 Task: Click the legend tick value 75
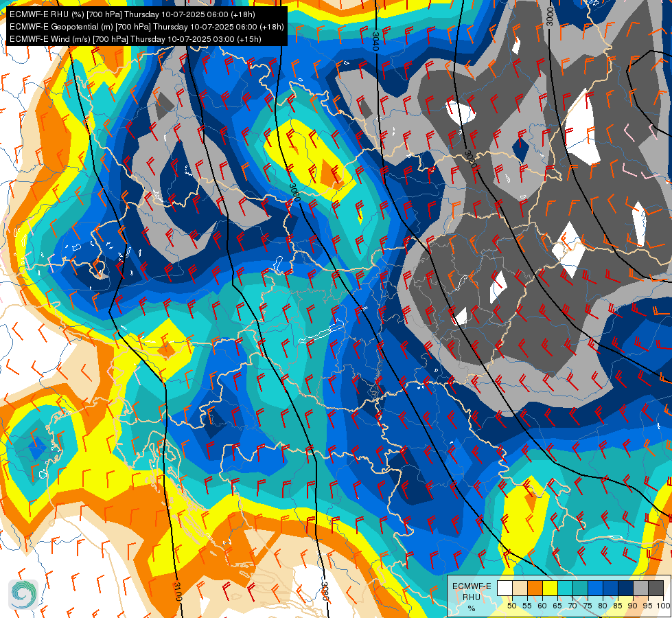tap(588, 606)
